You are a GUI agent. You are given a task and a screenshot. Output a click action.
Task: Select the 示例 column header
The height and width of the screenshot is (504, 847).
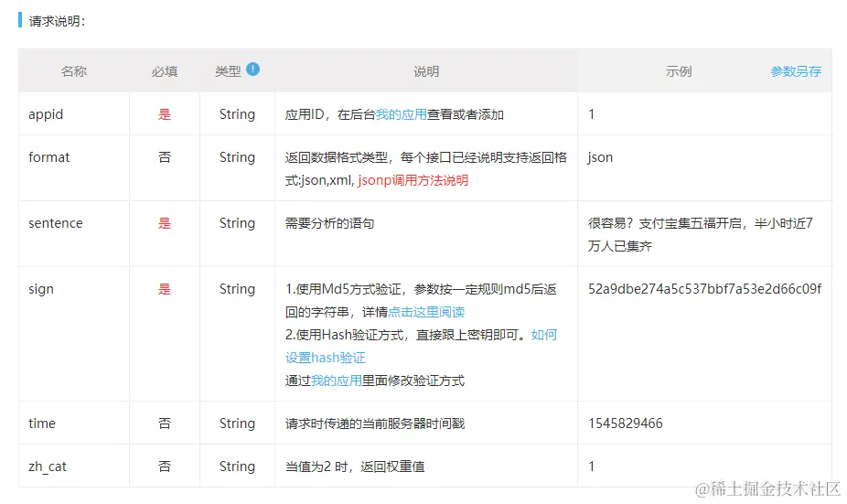click(x=679, y=71)
